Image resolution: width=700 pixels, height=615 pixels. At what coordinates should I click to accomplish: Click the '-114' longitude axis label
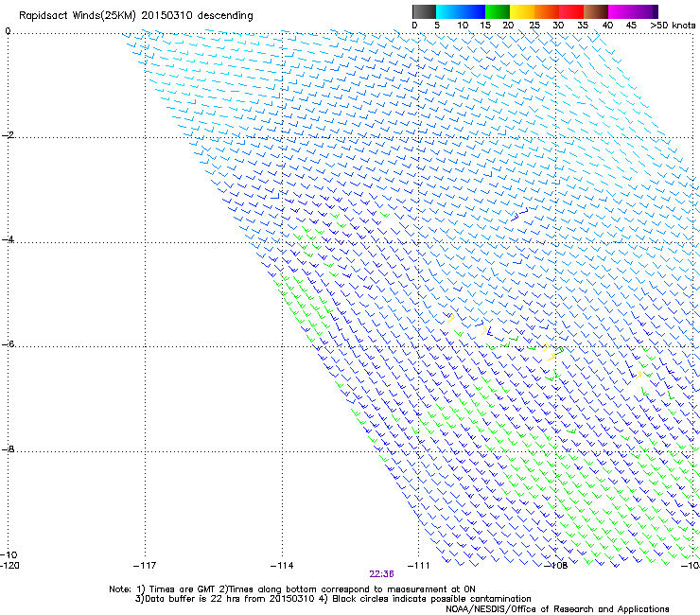click(282, 566)
